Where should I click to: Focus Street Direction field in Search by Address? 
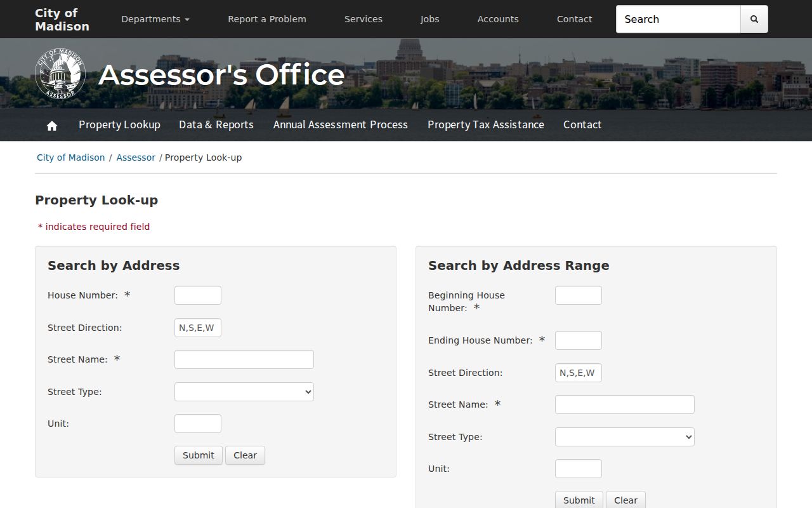pos(198,328)
